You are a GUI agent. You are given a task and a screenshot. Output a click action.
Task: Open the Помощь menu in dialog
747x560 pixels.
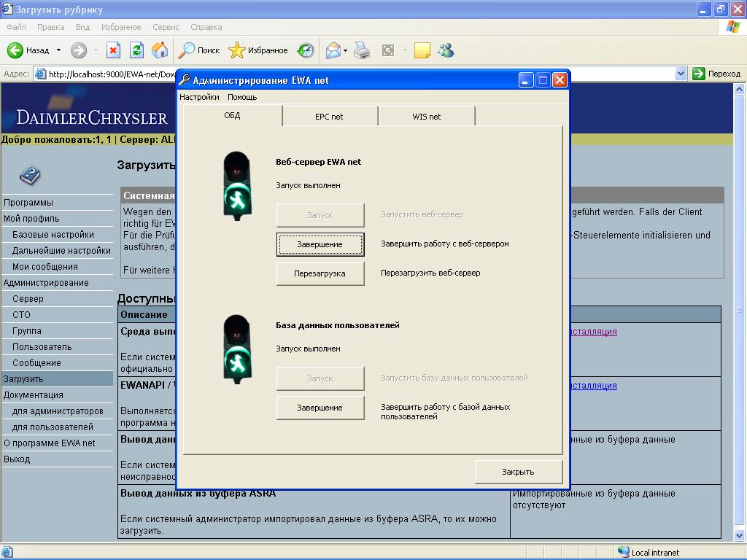pyautogui.click(x=242, y=97)
